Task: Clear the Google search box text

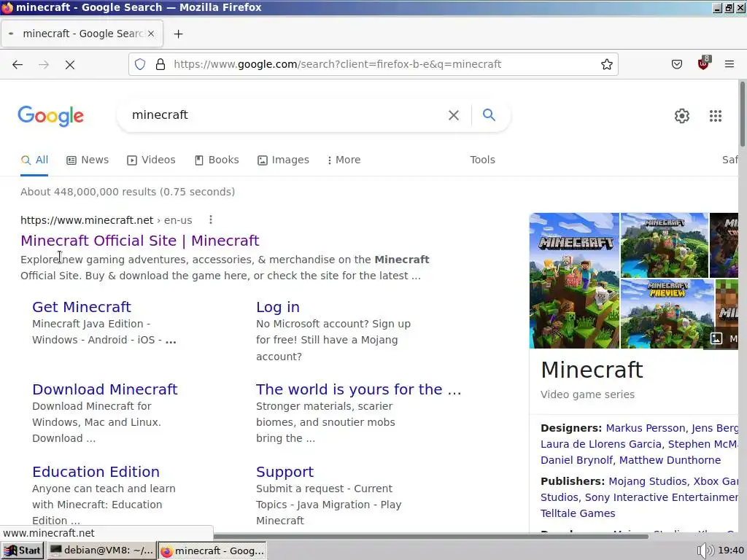Action: 454,114
